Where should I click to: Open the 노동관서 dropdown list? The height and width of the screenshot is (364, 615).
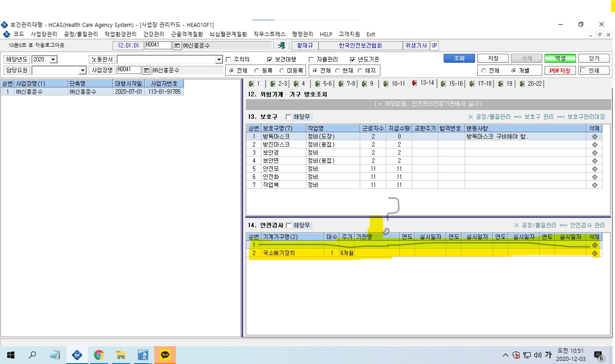point(219,59)
